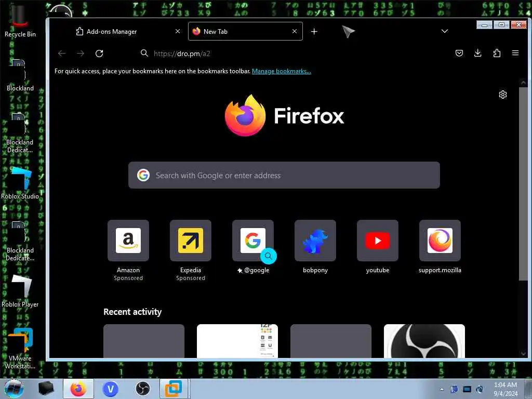Viewport: 532px width, 399px height.
Task: Select the Recycle Bin desktop icon
Action: (20, 22)
